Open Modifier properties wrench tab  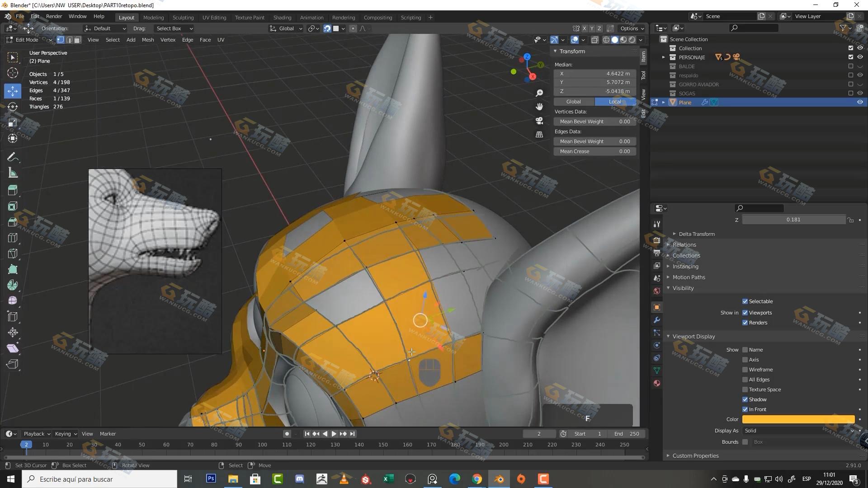[657, 320]
